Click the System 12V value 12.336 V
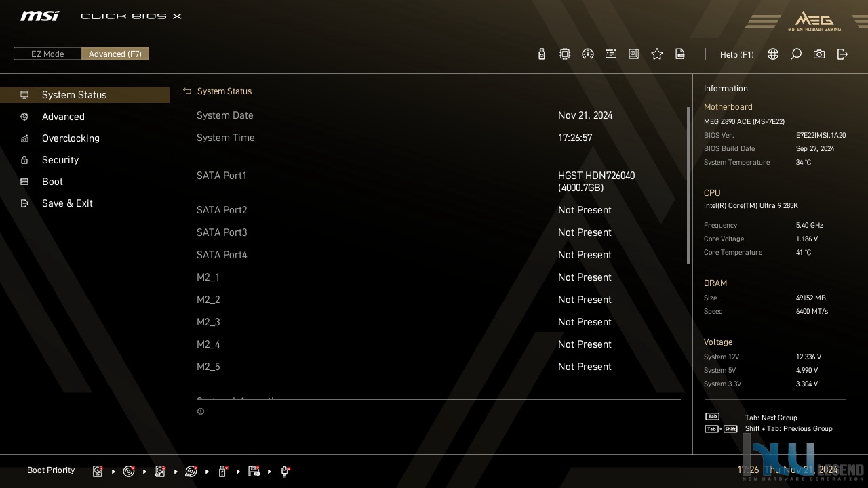Screen dimensions: 868x488 [x=808, y=357]
